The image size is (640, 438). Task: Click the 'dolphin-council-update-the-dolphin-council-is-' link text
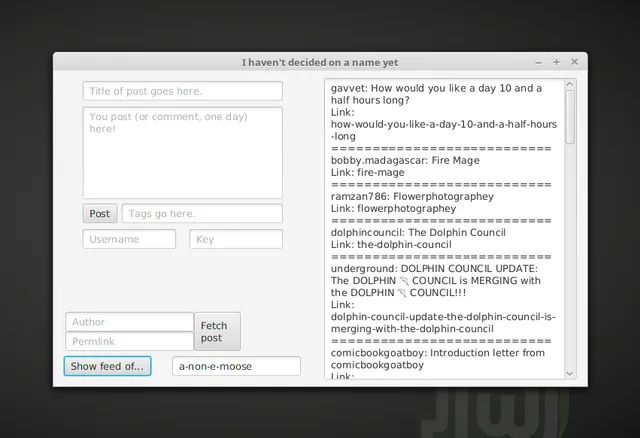pyautogui.click(x=443, y=317)
